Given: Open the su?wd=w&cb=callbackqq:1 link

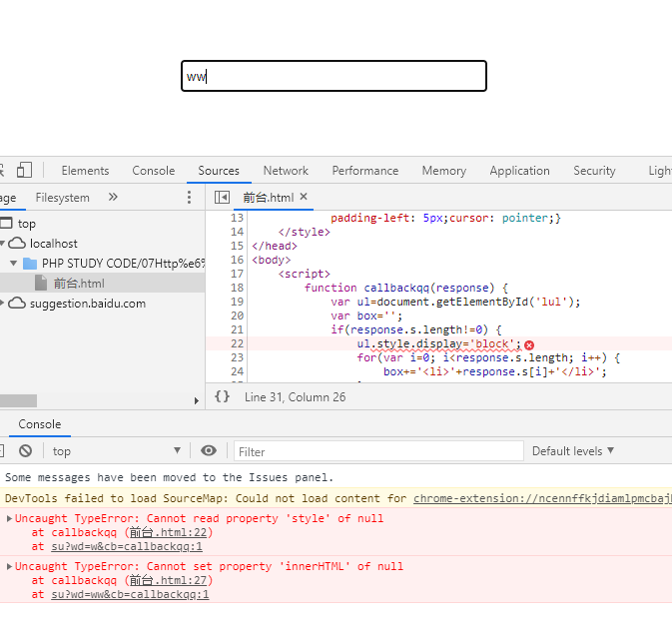Looking at the screenshot, I should 127,546.
